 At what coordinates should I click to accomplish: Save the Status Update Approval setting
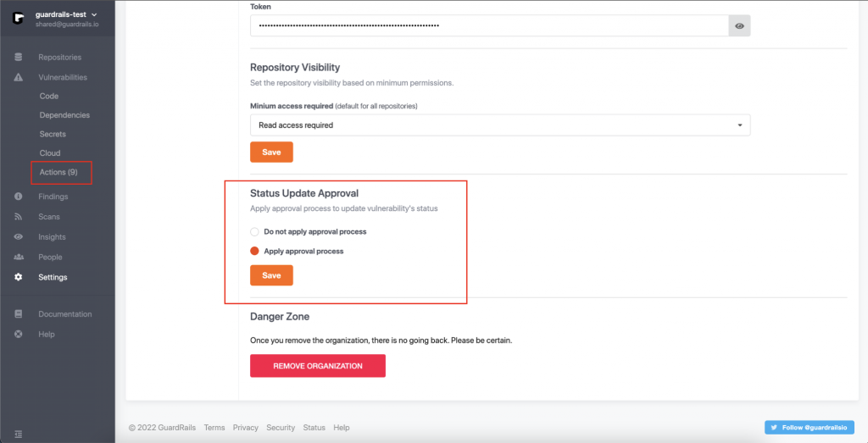pos(271,275)
